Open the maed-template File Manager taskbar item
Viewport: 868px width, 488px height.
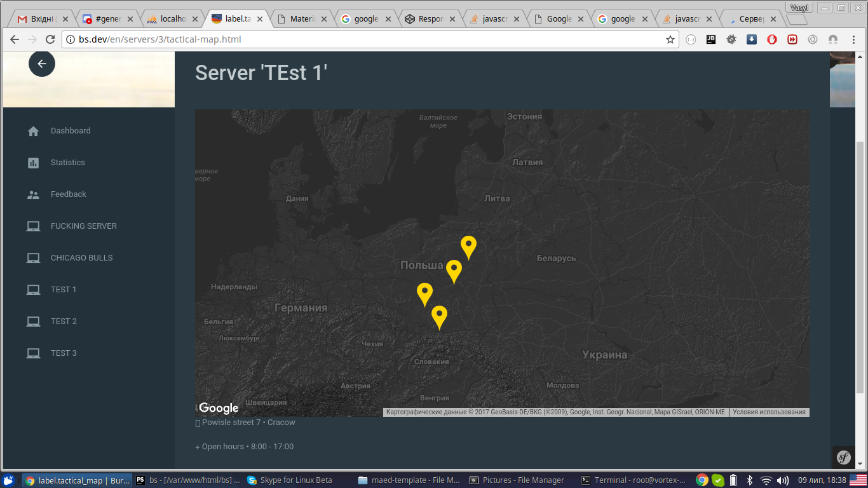(409, 480)
